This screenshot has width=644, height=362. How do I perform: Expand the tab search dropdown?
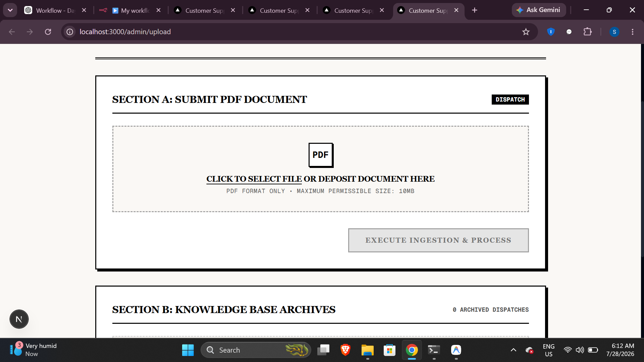coord(10,10)
